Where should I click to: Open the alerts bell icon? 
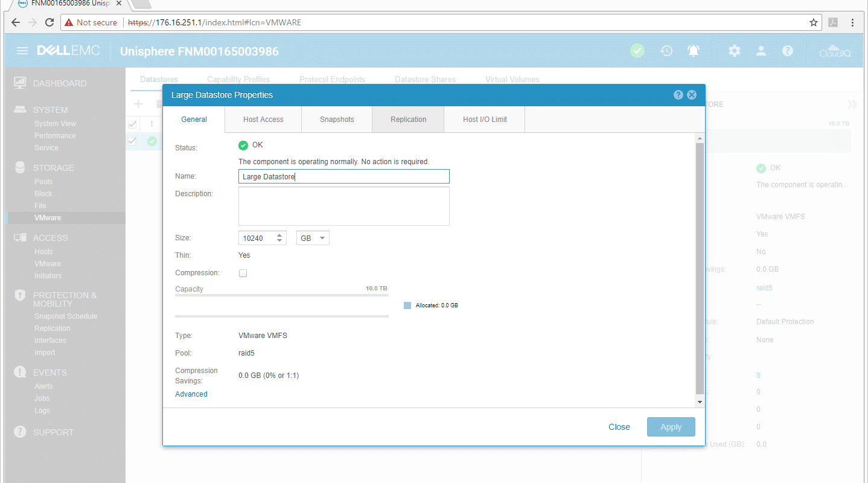click(694, 51)
